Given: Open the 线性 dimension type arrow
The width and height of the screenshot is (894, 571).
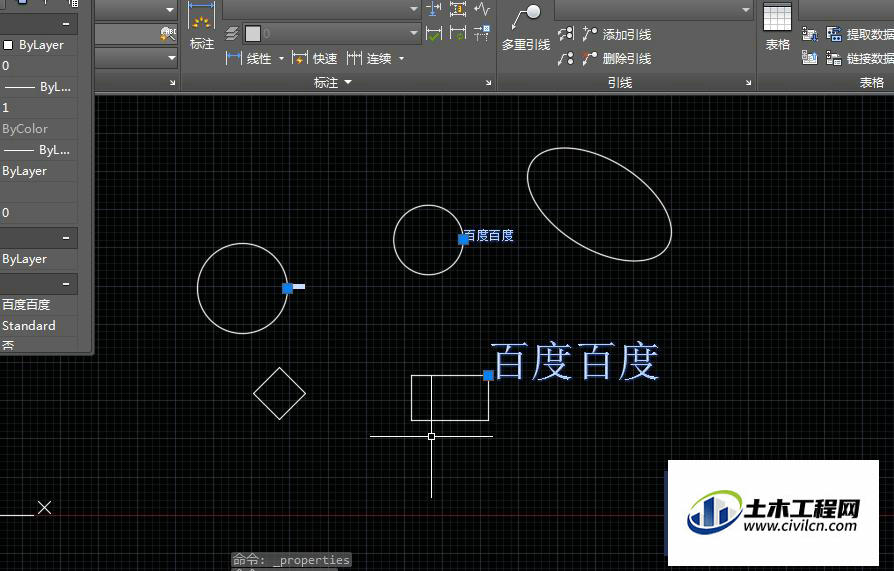Looking at the screenshot, I should (x=281, y=59).
